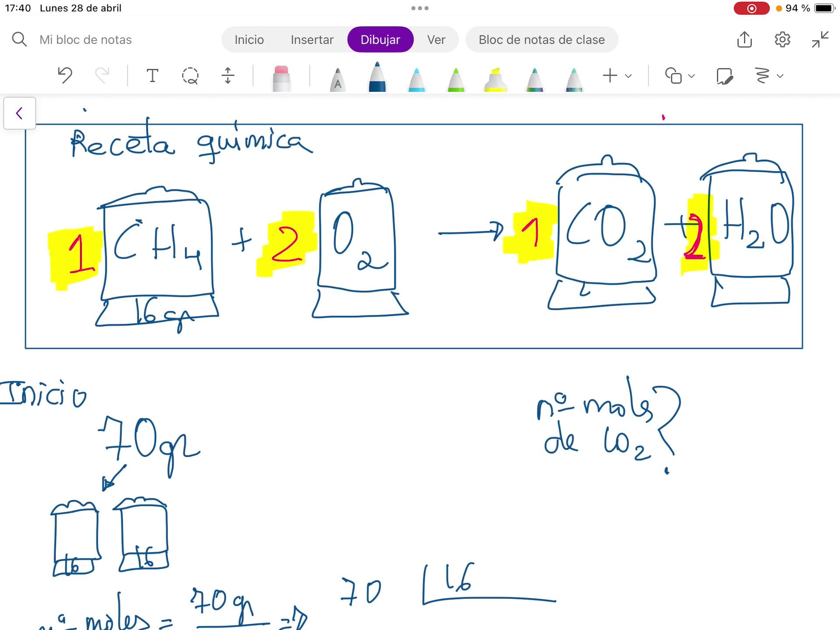Open Bloc de notas de clase
The width and height of the screenshot is (840, 630).
click(x=541, y=39)
